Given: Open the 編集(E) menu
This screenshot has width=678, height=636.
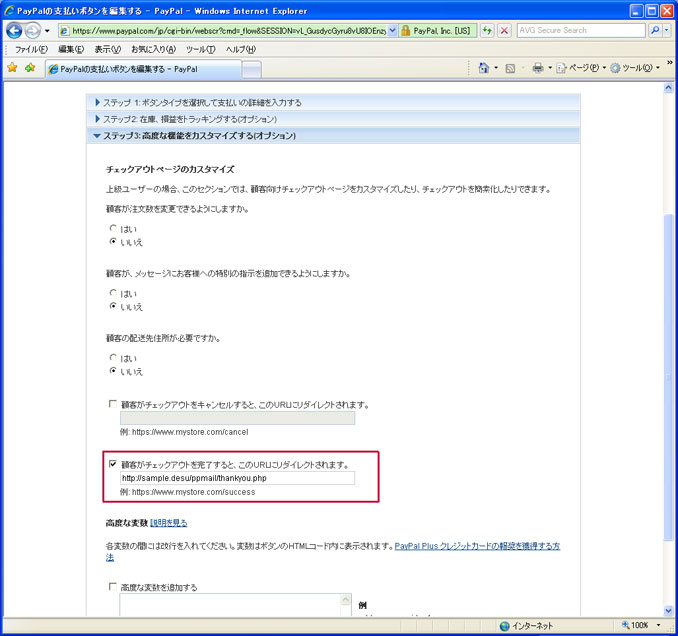Looking at the screenshot, I should point(71,49).
